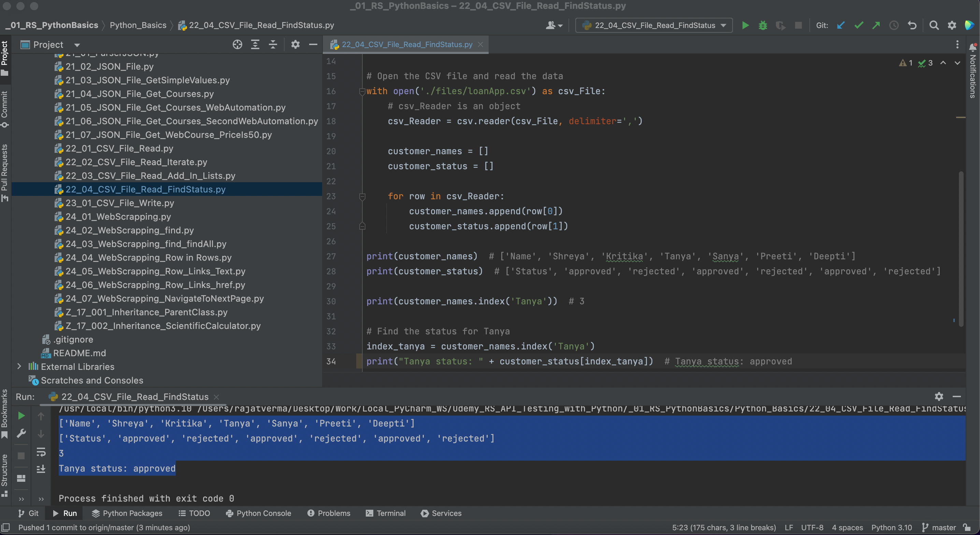
Task: Collapse all in Project panel
Action: point(273,44)
